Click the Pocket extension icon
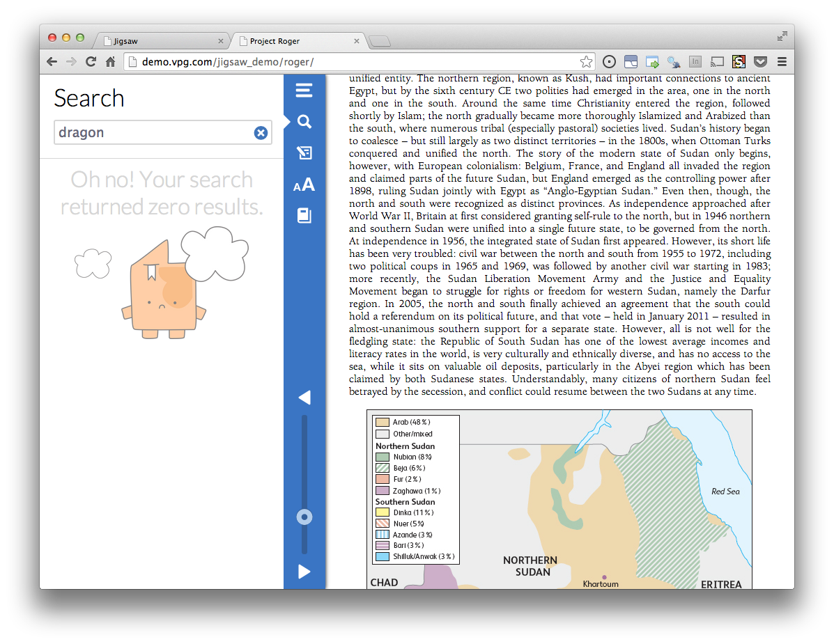Image resolution: width=834 pixels, height=644 pixels. 762,62
